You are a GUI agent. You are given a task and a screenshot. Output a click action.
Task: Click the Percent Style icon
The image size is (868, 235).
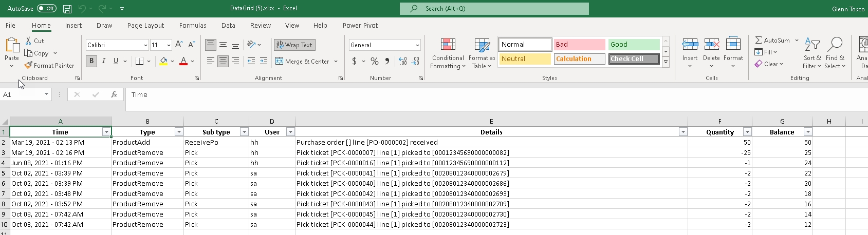(374, 61)
